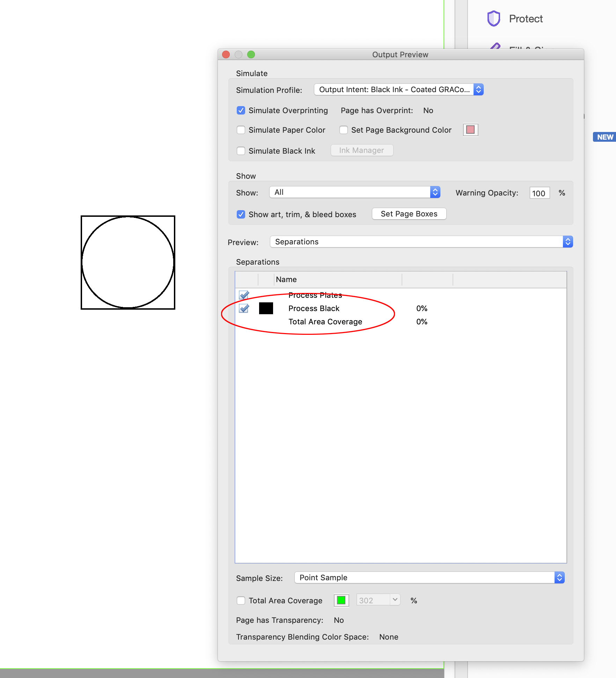Expand the 302 percentage combo box
The height and width of the screenshot is (678, 616).
[395, 599]
